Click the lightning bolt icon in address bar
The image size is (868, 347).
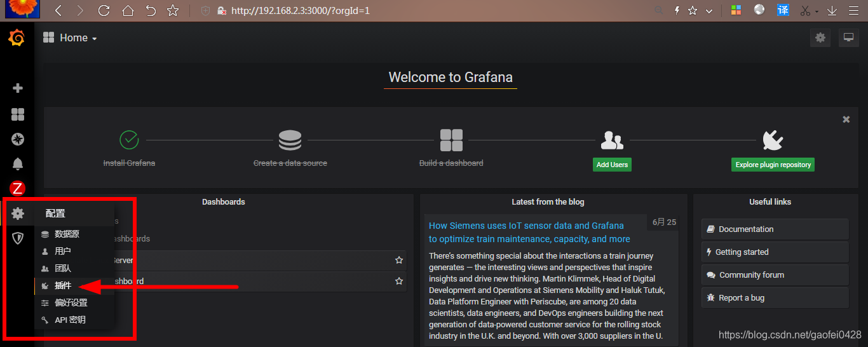tap(677, 11)
